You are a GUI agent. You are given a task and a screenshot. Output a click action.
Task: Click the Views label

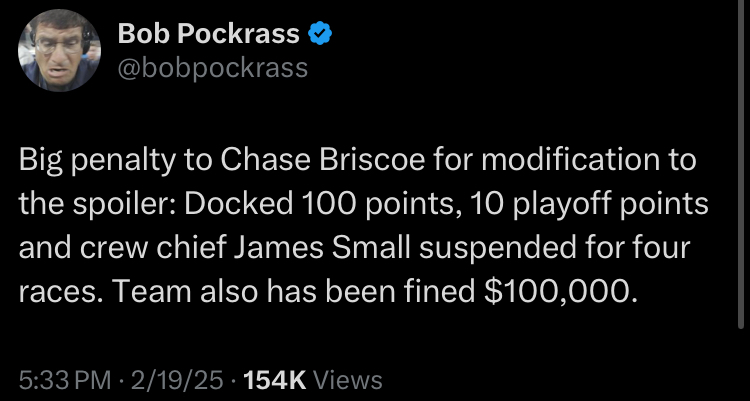pos(347,380)
